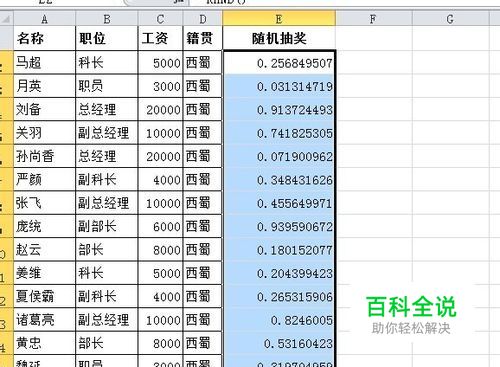Select 夏侯霸's salary cell 4000
This screenshot has height=367, width=500.
(x=160, y=296)
